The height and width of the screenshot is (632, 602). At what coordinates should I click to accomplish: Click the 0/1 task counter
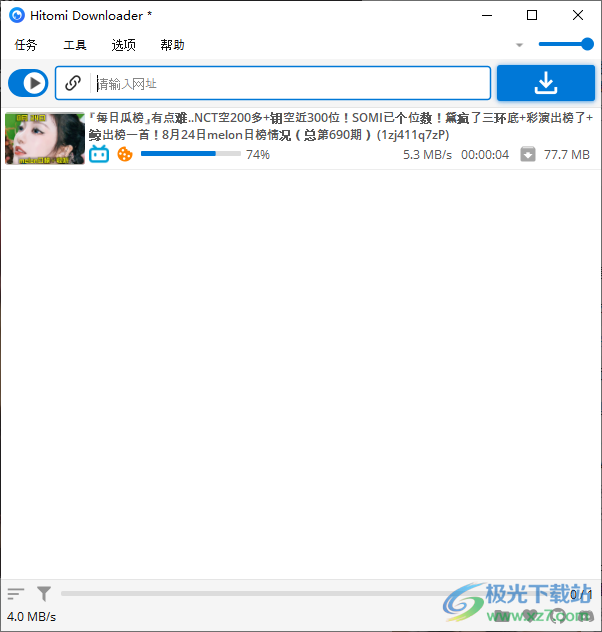pos(581,594)
